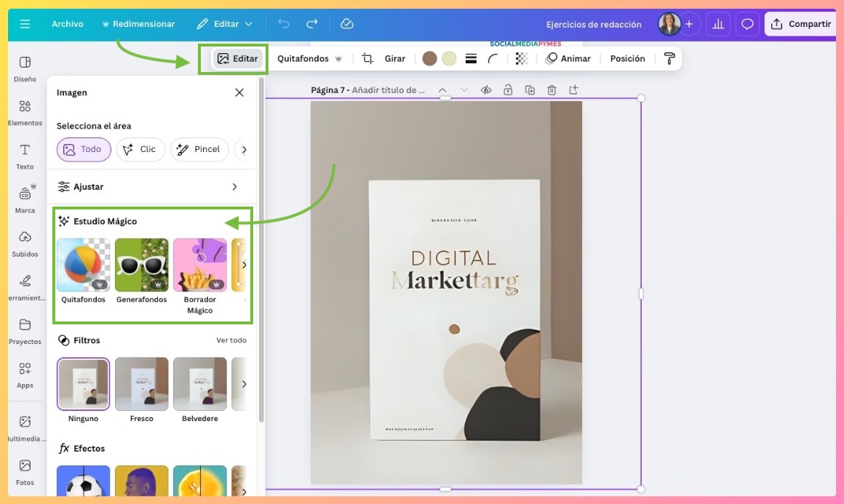Click the copy style paint roller icon
The height and width of the screenshot is (504, 844).
(669, 59)
